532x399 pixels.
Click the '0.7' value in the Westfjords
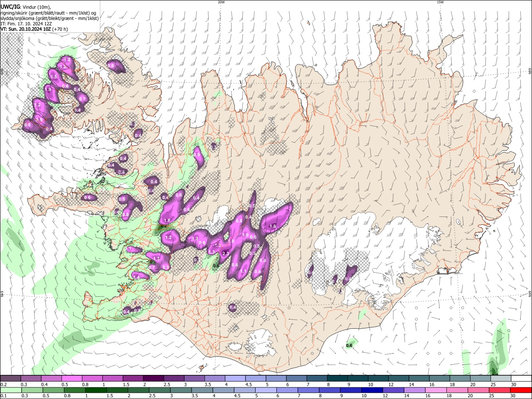82,99
